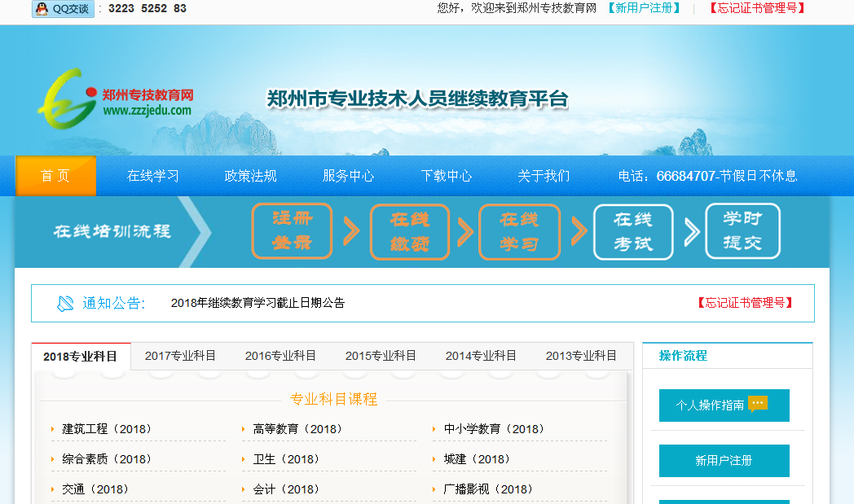Go to 政策法规 in navigation bar
The image size is (854, 504).
click(x=250, y=176)
